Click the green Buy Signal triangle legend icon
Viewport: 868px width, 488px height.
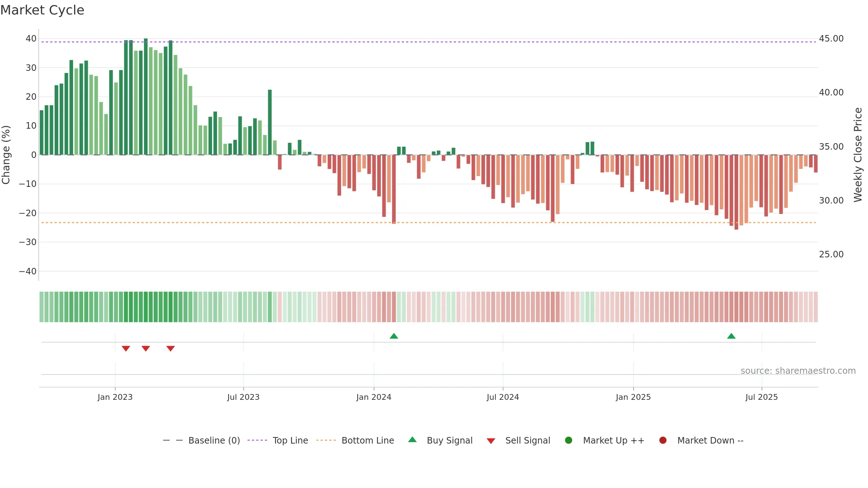tap(412, 440)
